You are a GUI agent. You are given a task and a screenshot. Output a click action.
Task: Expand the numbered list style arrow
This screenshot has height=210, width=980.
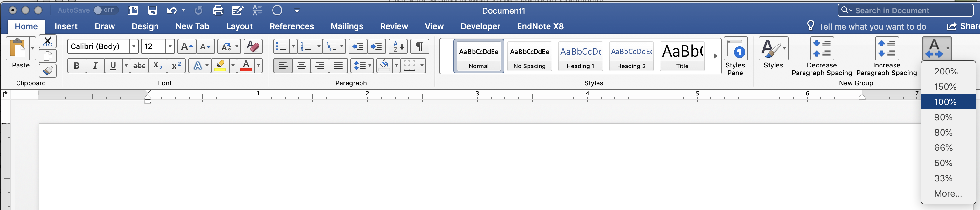point(319,46)
